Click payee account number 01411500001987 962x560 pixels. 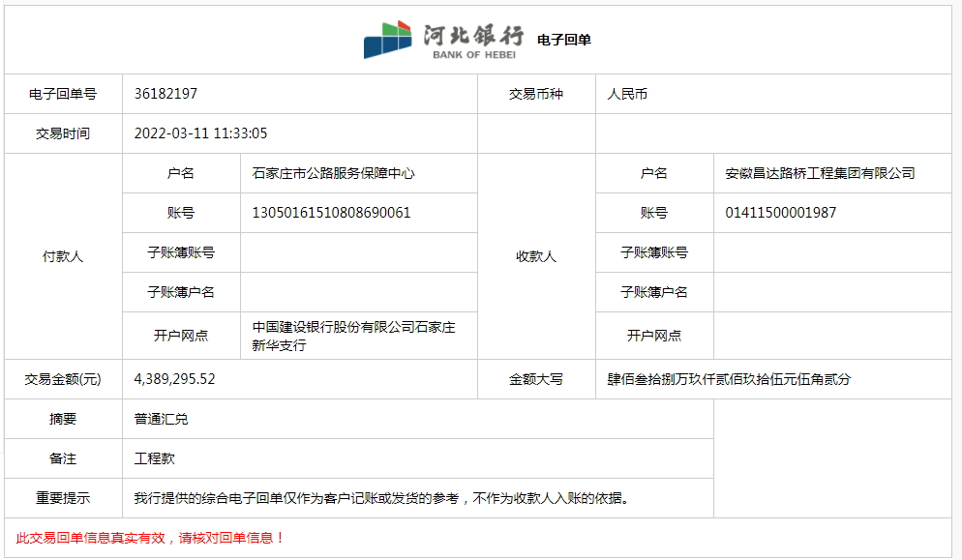click(780, 213)
